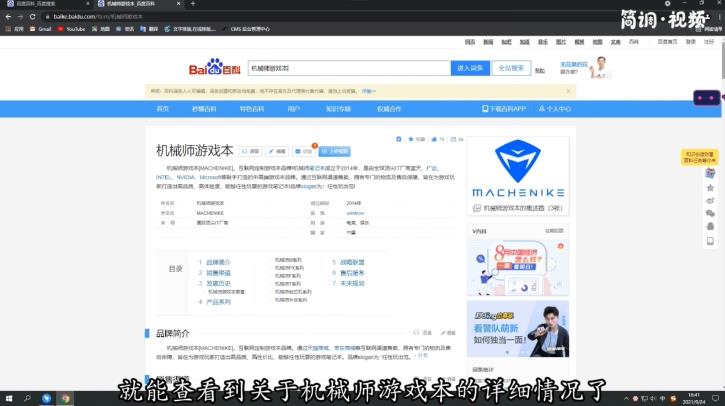Click the 进入词条 button
This screenshot has height=406, width=725.
pos(470,68)
